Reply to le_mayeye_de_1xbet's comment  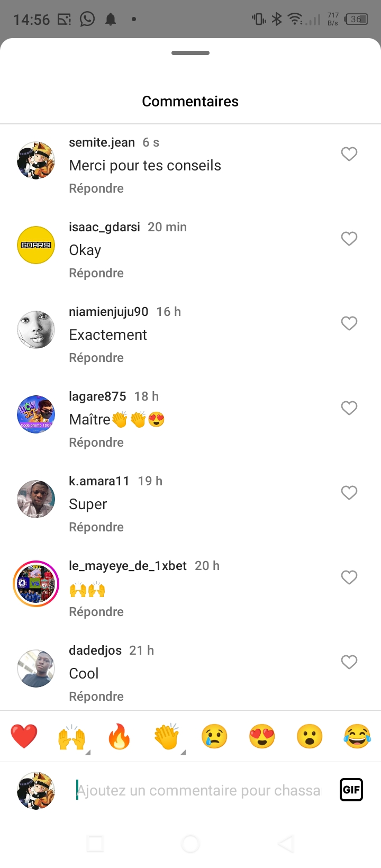(96, 612)
